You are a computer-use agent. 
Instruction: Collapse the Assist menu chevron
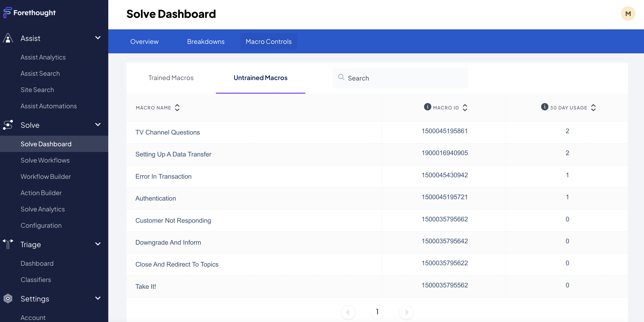pos(98,38)
